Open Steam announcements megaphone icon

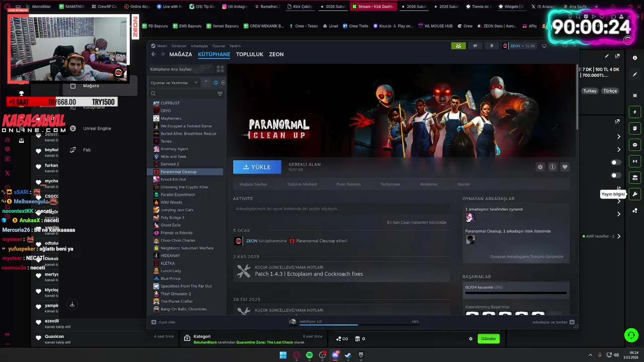[x=475, y=46]
